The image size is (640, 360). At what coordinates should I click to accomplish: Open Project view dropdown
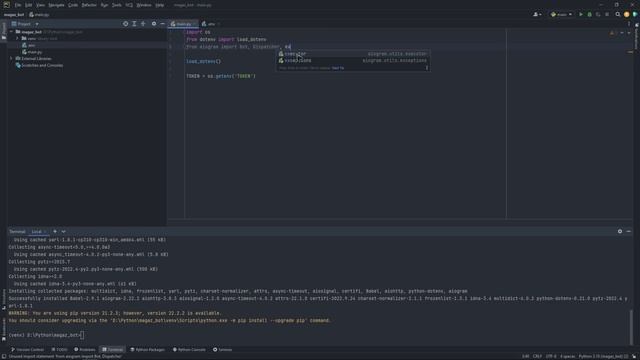pyautogui.click(x=37, y=24)
